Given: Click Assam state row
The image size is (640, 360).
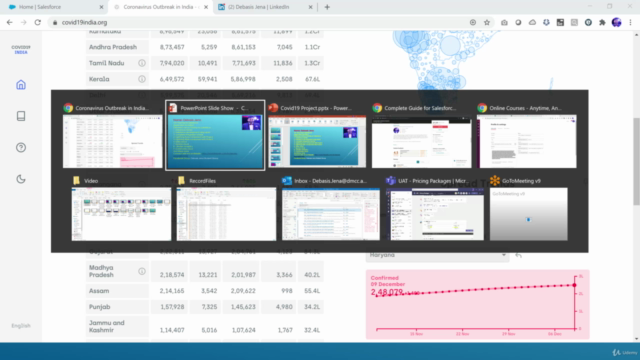Looking at the screenshot, I should click(204, 291).
